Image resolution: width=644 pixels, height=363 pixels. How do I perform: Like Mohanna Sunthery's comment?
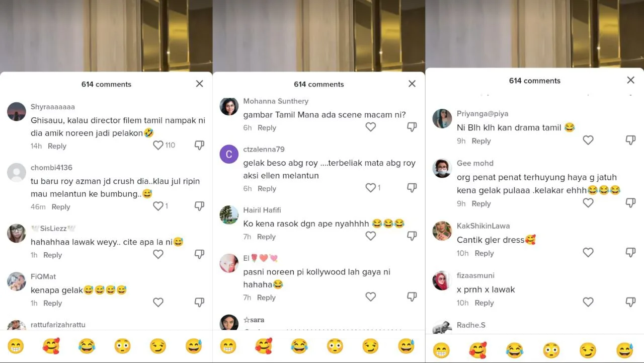(371, 127)
